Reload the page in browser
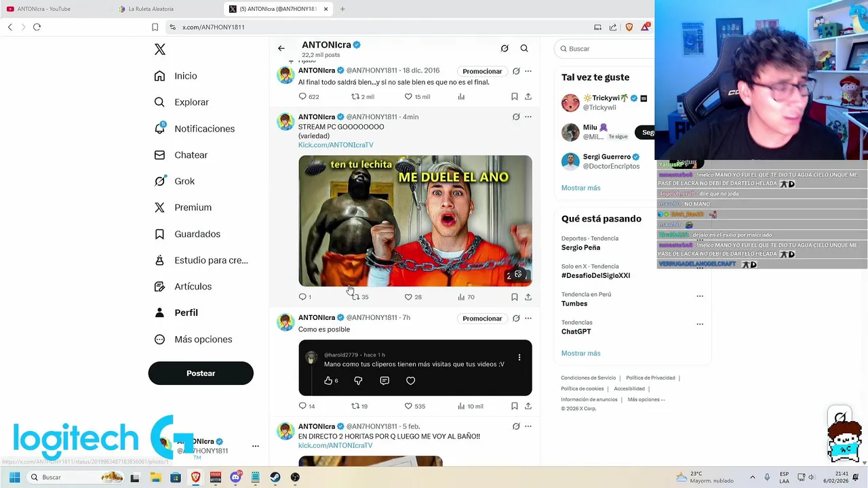The width and height of the screenshot is (868, 488). (37, 27)
